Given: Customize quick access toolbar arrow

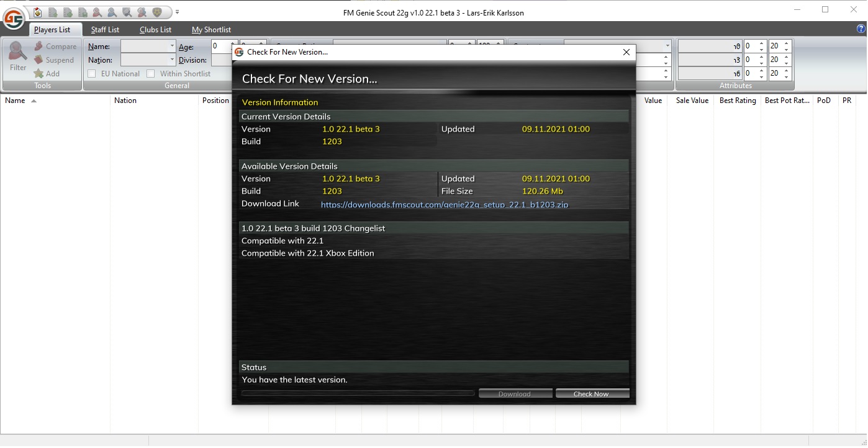Looking at the screenshot, I should [x=177, y=12].
